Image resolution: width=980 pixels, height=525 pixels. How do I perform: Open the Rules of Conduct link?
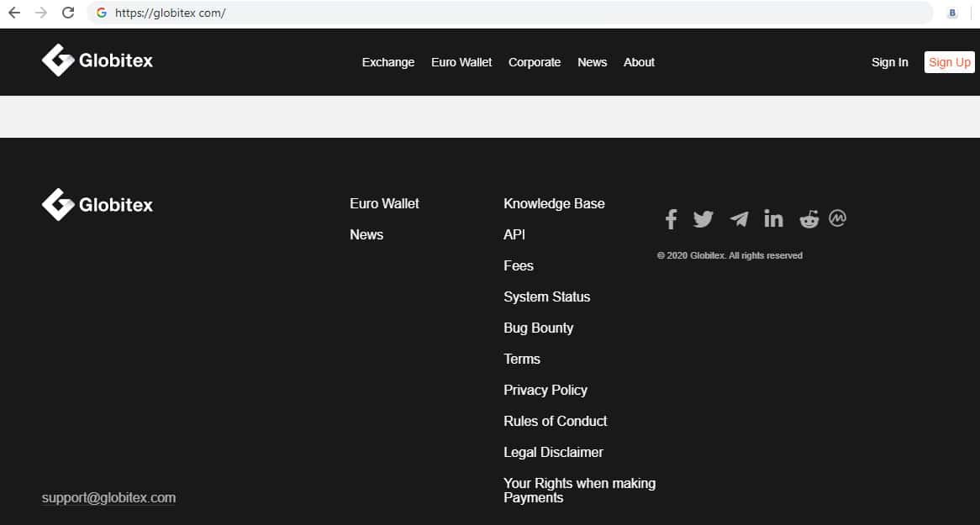555,421
